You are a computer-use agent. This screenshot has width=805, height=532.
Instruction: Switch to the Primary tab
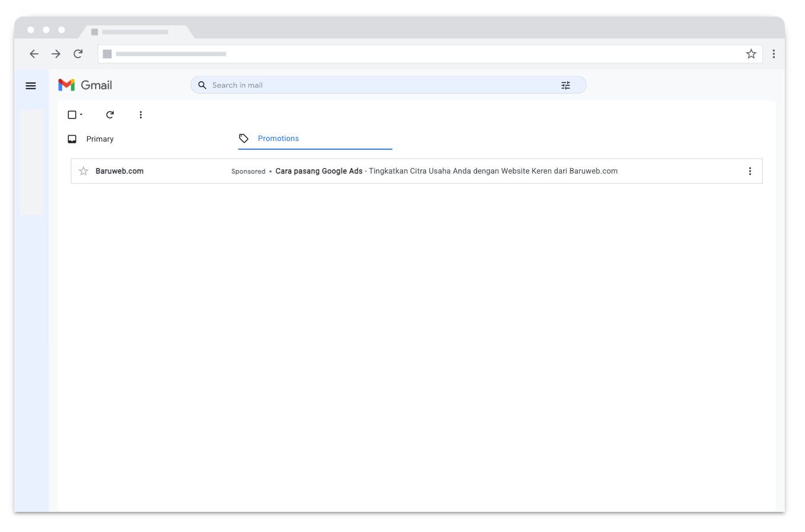(x=100, y=139)
